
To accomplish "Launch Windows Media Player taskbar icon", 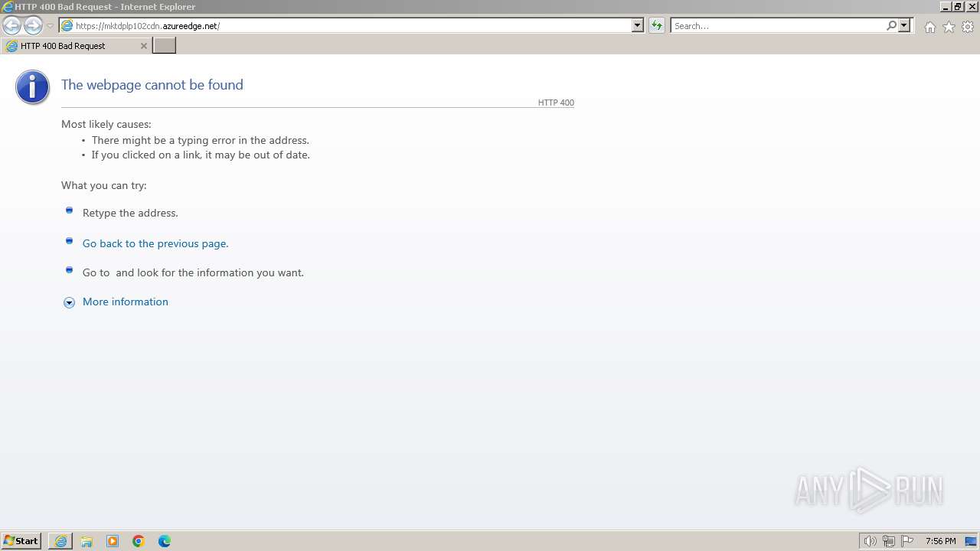I will coord(113,541).
